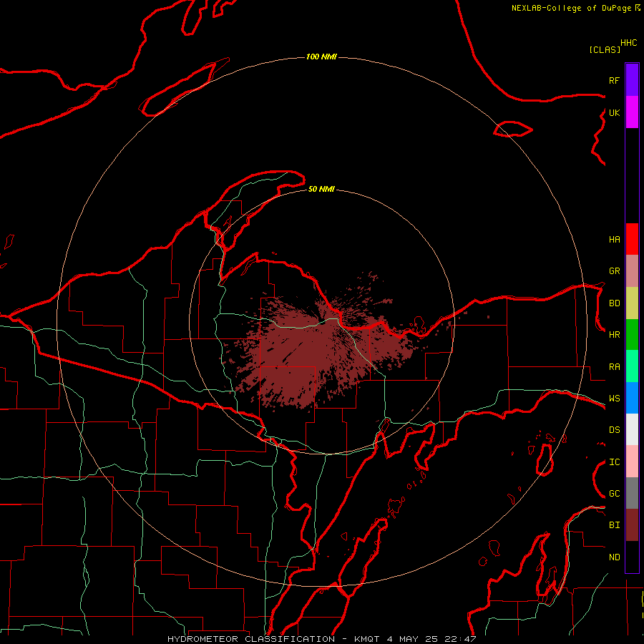This screenshot has width=644, height=644.
Task: Click the 'IC' legend label
Action: 614,462
